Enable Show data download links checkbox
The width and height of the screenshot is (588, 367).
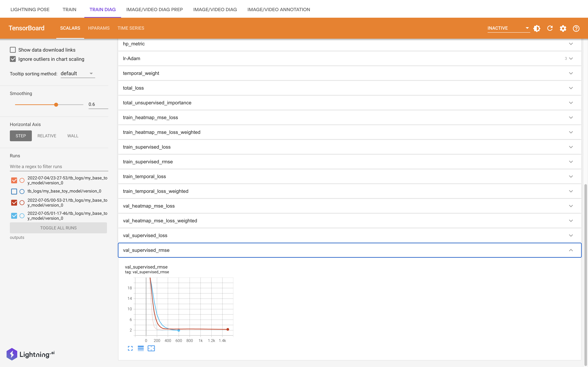[13, 50]
